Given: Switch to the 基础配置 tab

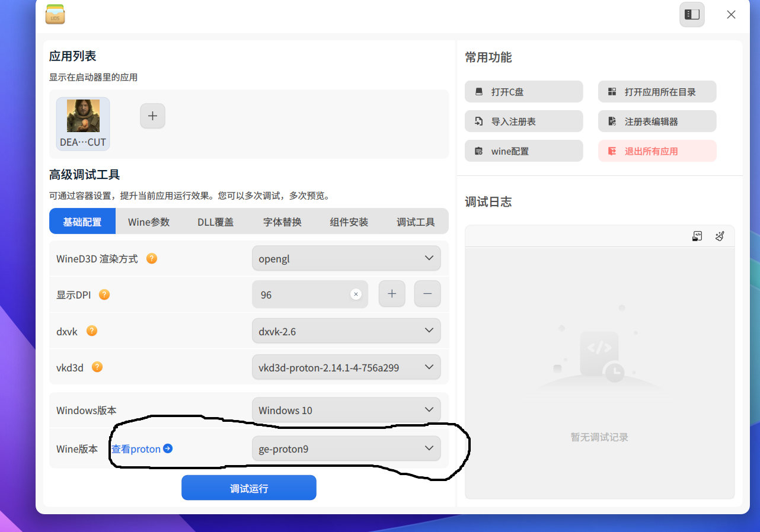Looking at the screenshot, I should coord(82,222).
